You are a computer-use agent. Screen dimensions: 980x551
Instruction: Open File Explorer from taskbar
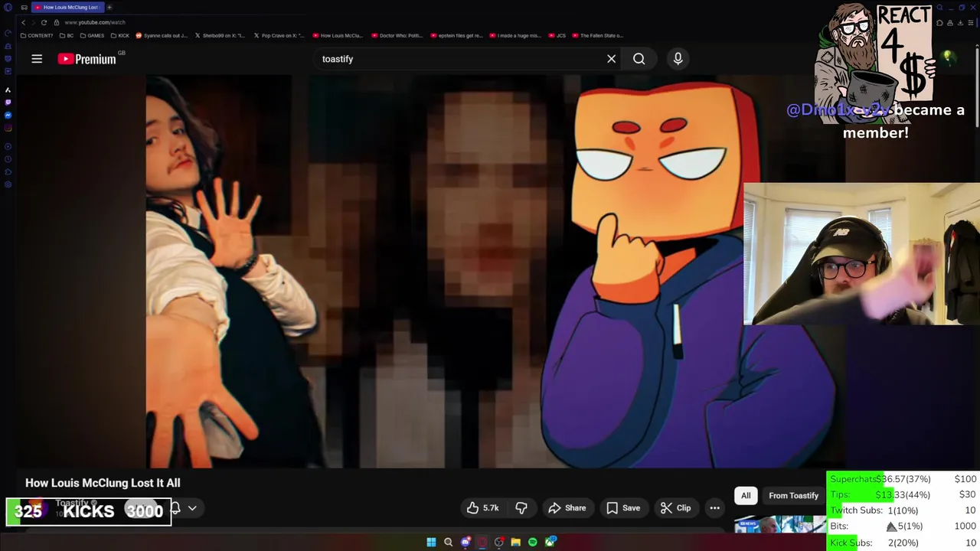coord(515,543)
